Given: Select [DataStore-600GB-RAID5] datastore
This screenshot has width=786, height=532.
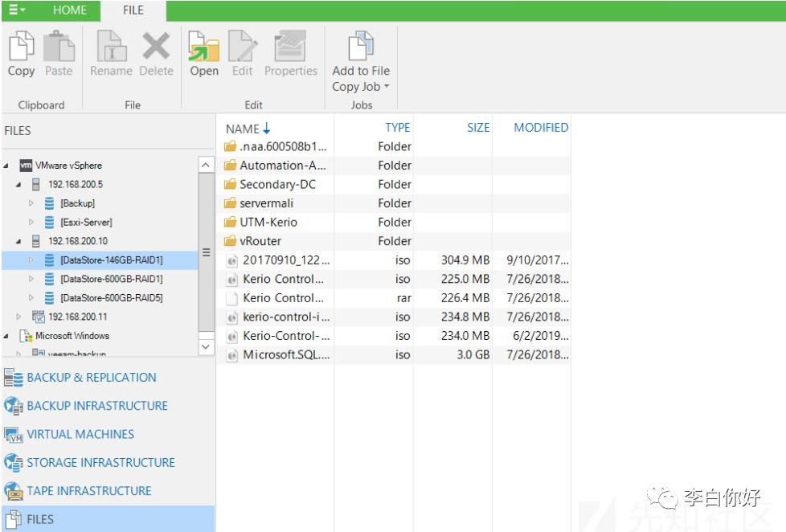Looking at the screenshot, I should (111, 298).
